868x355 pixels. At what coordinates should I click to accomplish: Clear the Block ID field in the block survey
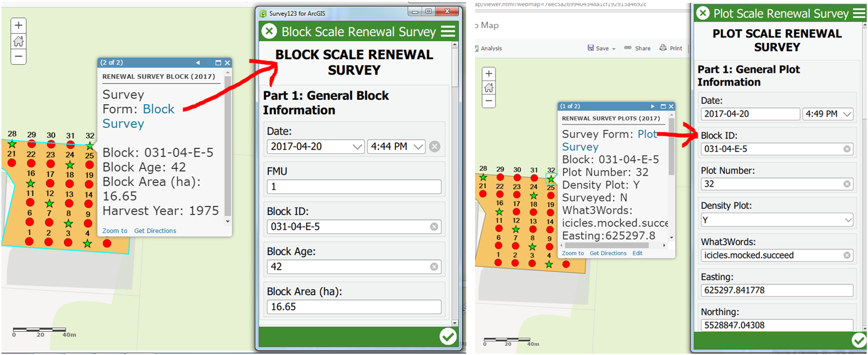(434, 226)
